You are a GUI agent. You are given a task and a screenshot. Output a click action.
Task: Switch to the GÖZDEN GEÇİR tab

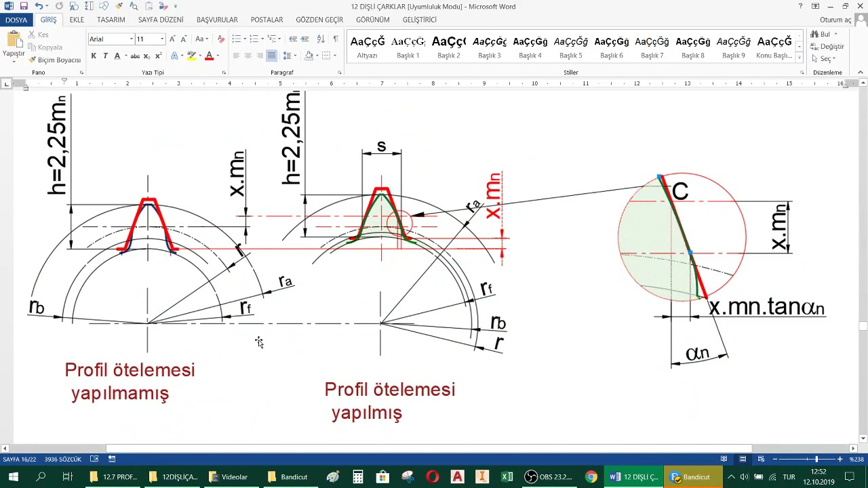coord(319,20)
